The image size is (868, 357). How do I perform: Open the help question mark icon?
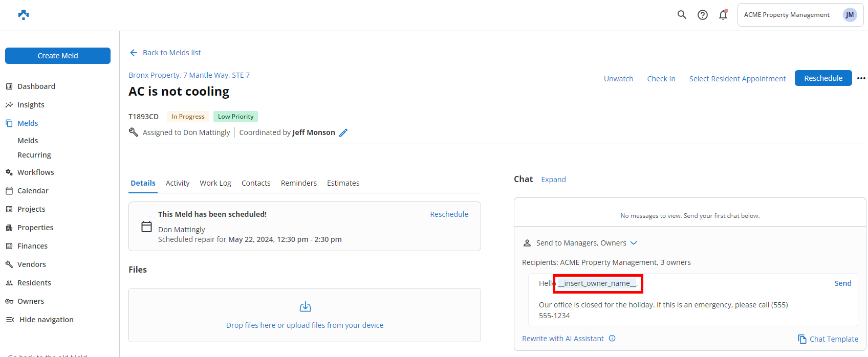coord(703,15)
